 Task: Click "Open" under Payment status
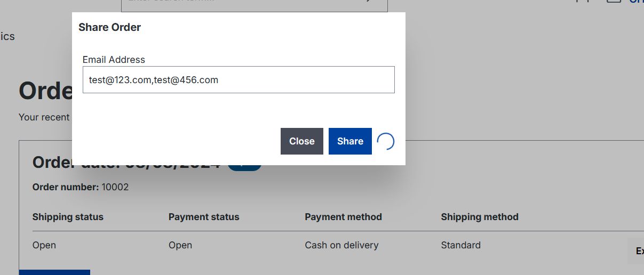point(180,245)
